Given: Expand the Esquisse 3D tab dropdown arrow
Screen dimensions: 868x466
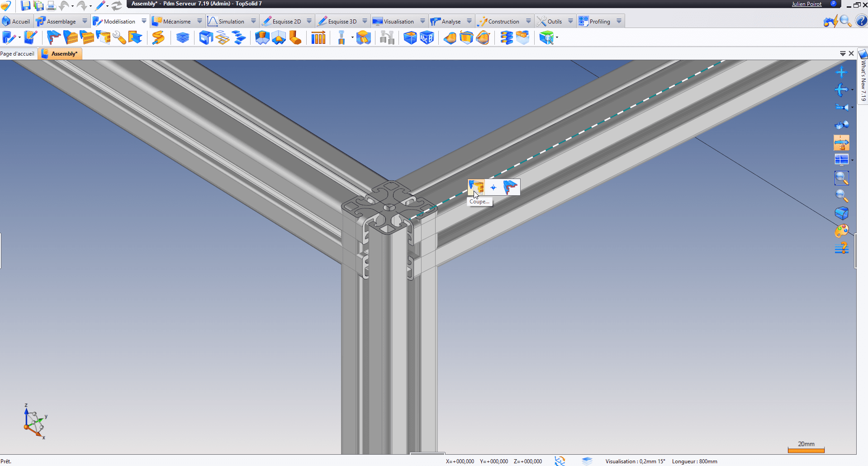Looking at the screenshot, I should click(x=365, y=21).
